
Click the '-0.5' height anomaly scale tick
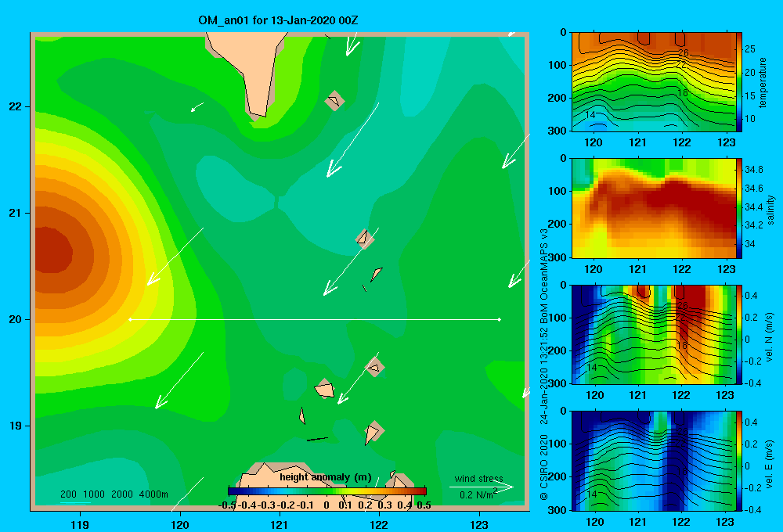227,505
